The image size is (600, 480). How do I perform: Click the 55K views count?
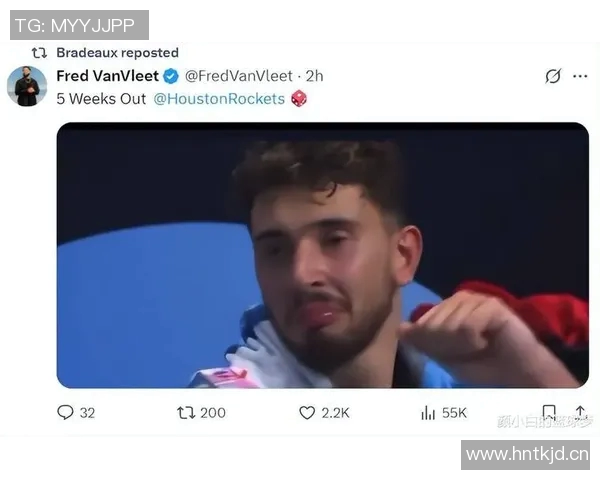[454, 413]
